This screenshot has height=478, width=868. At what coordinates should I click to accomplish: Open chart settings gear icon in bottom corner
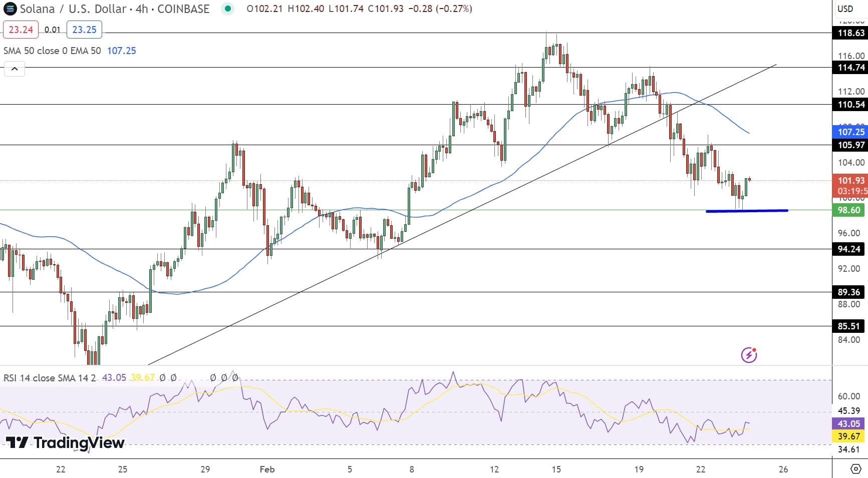(856, 469)
